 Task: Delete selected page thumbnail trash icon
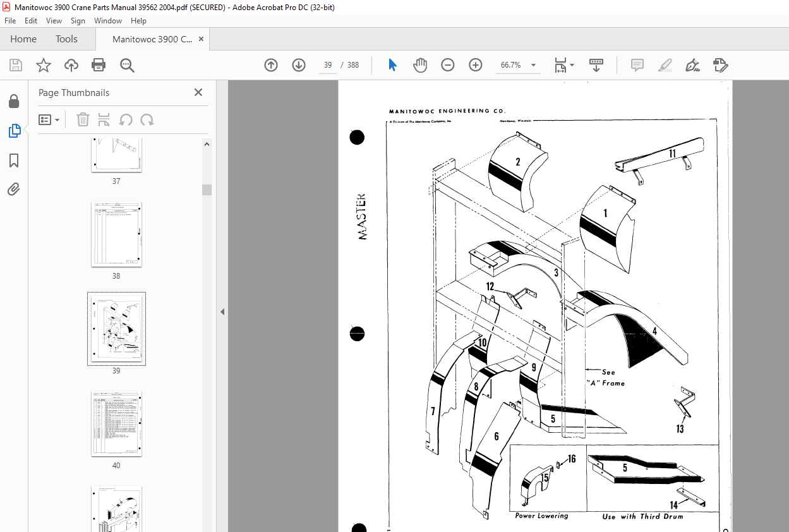[83, 119]
